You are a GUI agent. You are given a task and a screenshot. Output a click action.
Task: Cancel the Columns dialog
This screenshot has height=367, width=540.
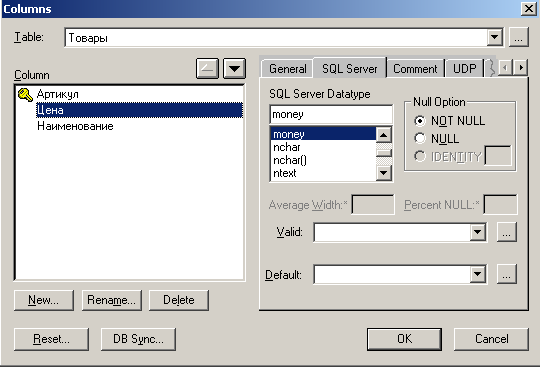491,339
